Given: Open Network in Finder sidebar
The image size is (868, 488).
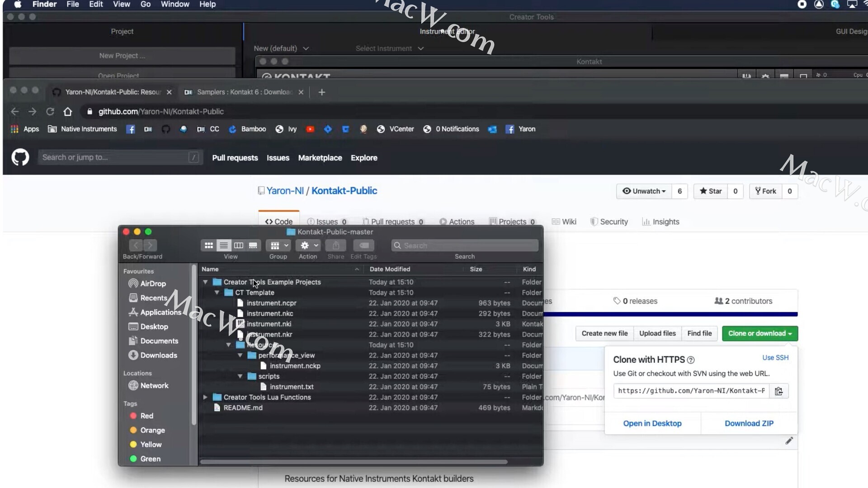Looking at the screenshot, I should (x=149, y=385).
